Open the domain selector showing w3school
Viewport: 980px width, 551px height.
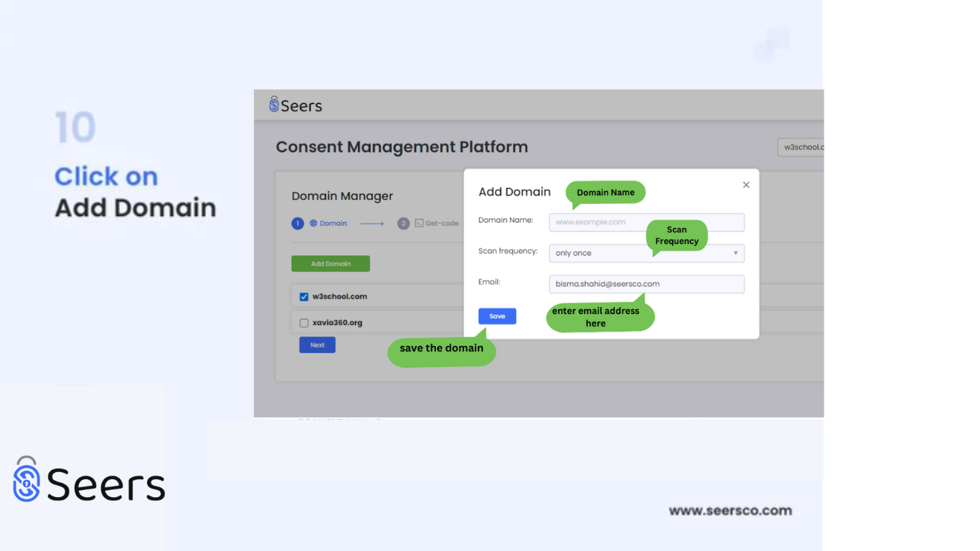(x=801, y=147)
